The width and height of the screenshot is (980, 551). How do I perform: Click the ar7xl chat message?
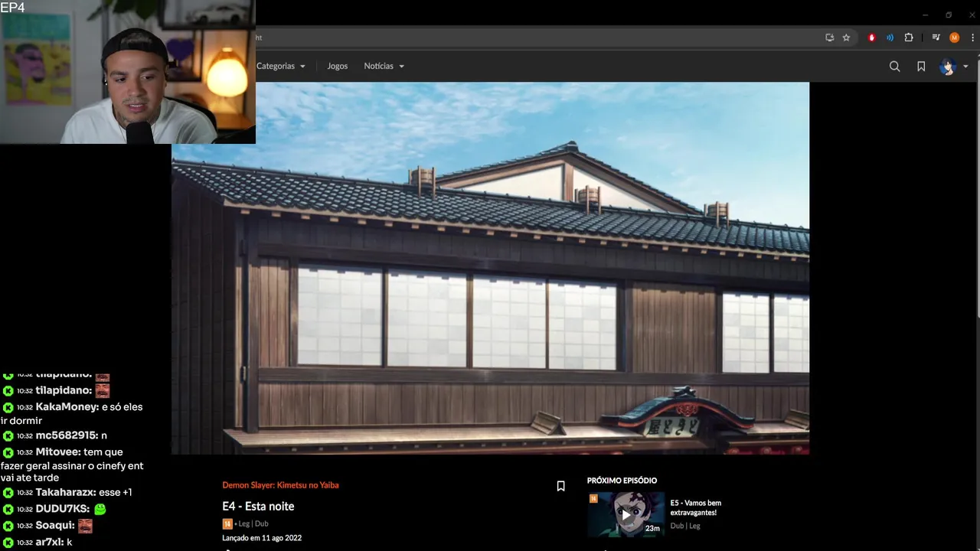(37, 542)
